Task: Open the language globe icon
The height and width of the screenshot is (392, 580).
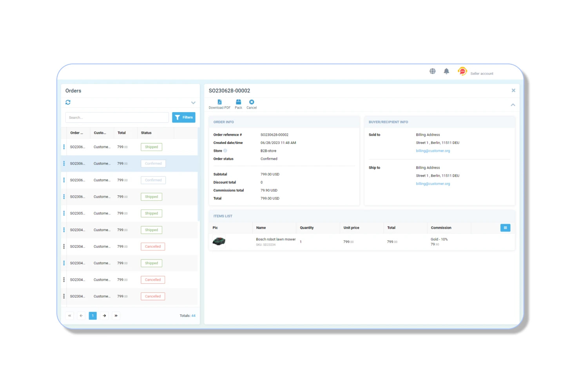Action: pos(432,71)
